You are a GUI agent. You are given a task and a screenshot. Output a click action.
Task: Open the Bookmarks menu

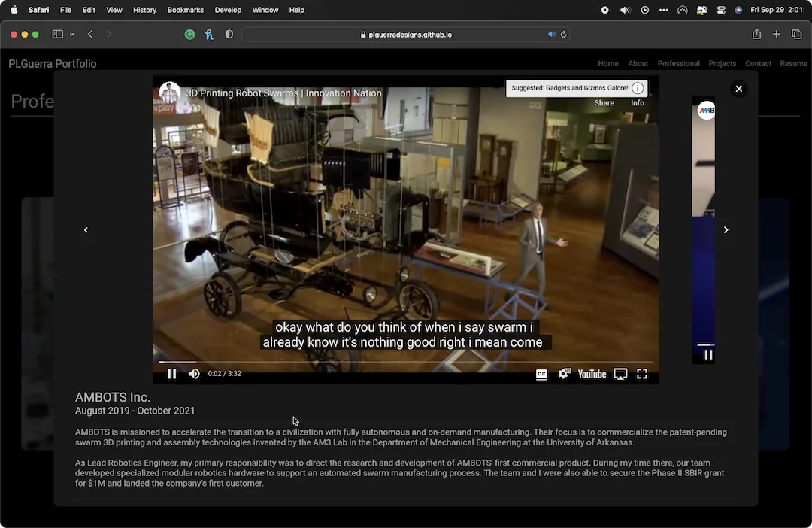click(186, 10)
